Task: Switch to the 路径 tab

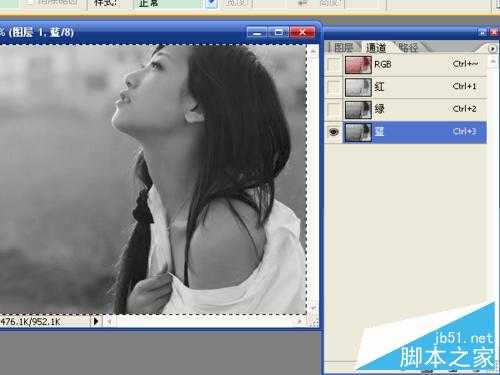Action: (x=409, y=47)
